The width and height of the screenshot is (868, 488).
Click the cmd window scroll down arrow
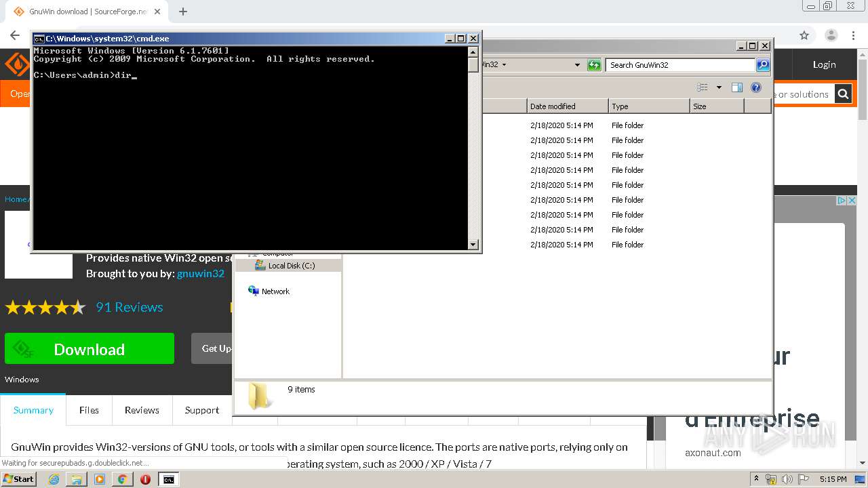[x=473, y=244]
